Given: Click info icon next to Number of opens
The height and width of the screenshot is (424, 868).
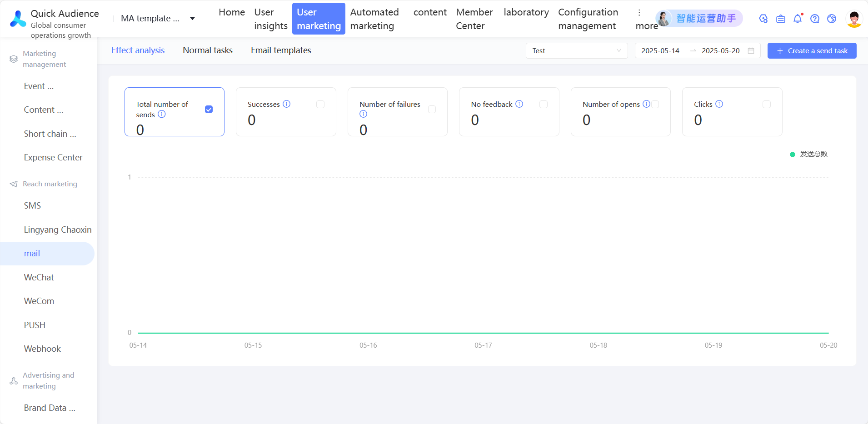Looking at the screenshot, I should [646, 104].
